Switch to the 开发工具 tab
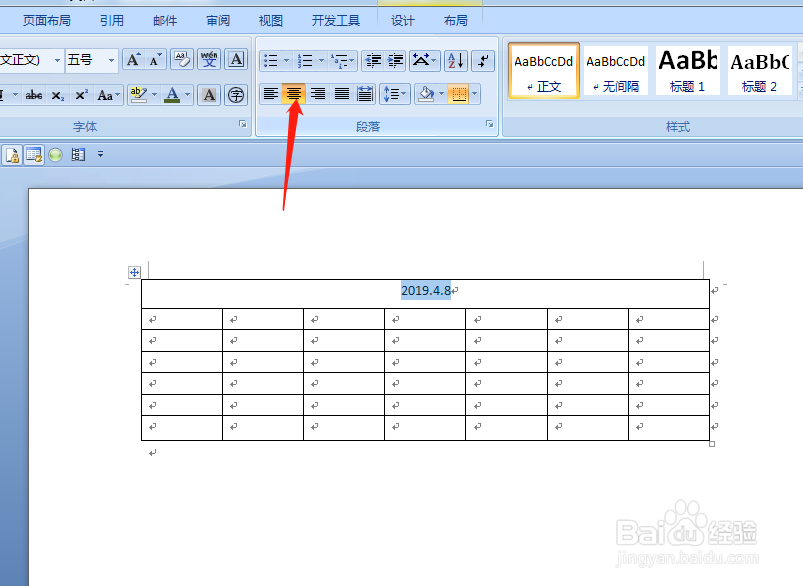The image size is (803, 586). (x=335, y=20)
